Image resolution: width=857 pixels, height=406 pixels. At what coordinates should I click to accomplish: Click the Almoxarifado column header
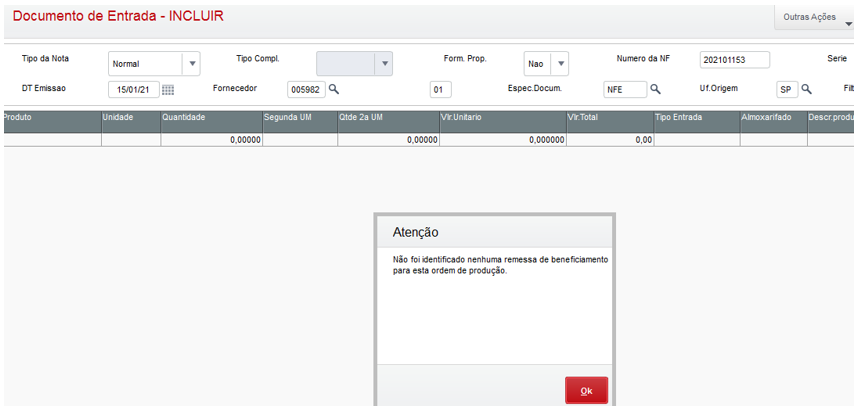pyautogui.click(x=774, y=122)
